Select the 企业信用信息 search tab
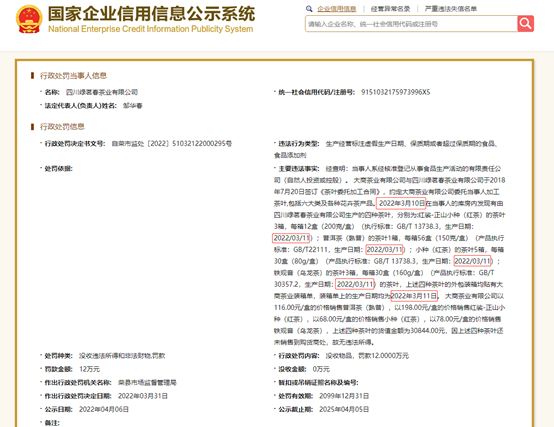The width and height of the screenshot is (554, 427). (x=336, y=9)
